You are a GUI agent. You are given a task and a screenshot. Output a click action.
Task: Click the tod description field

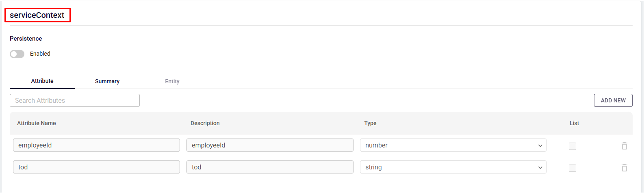[x=270, y=167]
